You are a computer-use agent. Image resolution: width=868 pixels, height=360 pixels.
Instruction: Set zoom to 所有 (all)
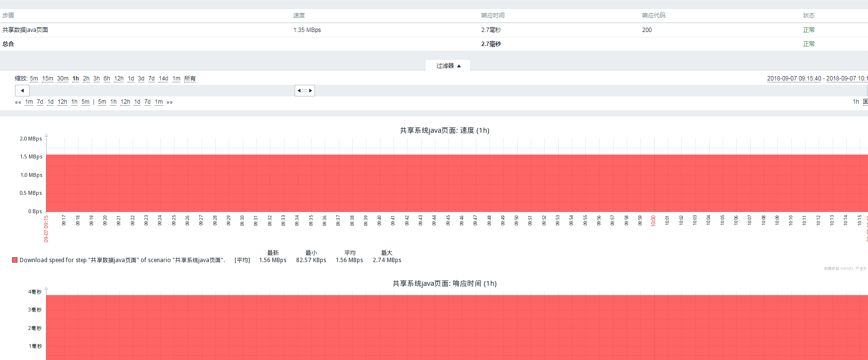[190, 78]
